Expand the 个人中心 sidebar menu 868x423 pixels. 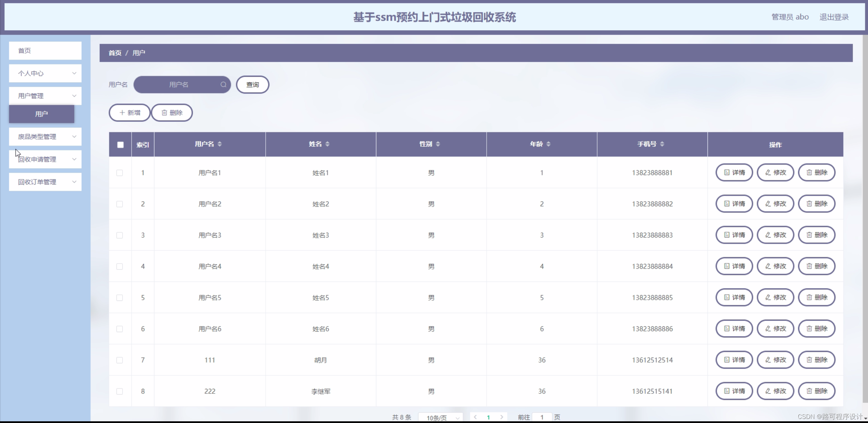[x=45, y=73]
